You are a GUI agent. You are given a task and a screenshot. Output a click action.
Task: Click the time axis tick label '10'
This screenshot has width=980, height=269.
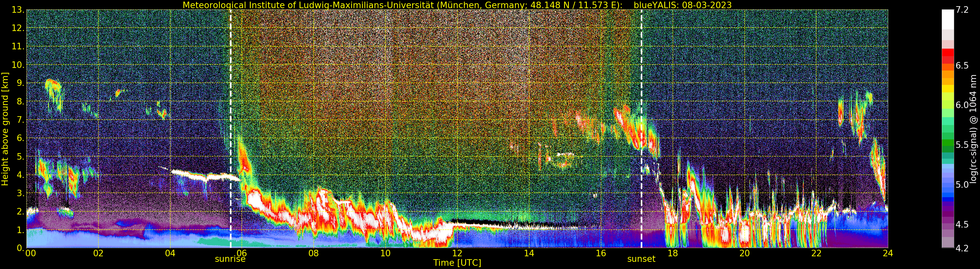(385, 253)
